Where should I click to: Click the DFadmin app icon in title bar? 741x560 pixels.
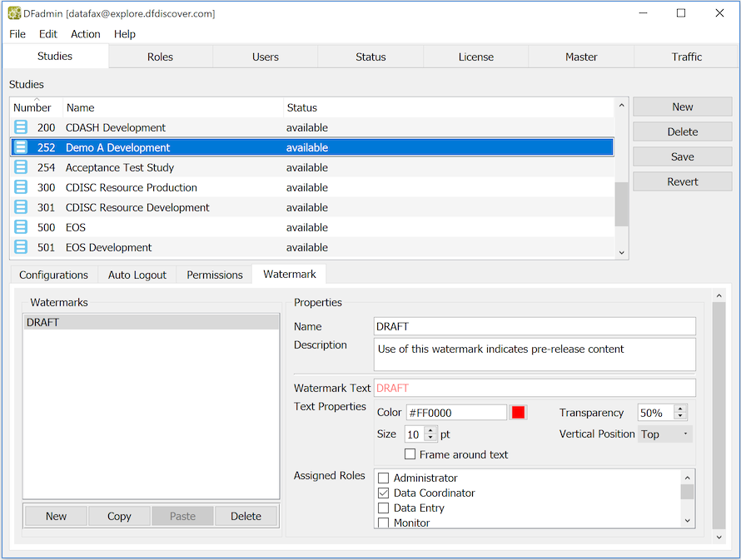click(14, 13)
